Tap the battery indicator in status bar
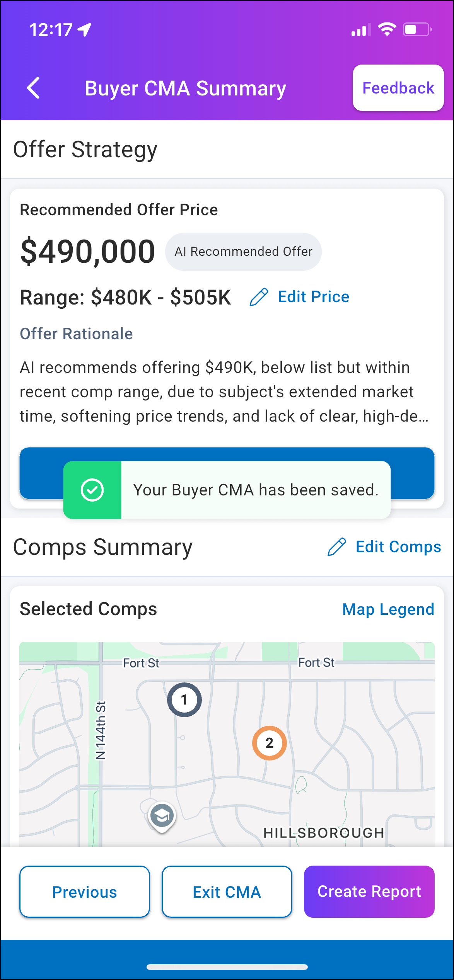Viewport: 454px width, 980px height. pyautogui.click(x=417, y=29)
